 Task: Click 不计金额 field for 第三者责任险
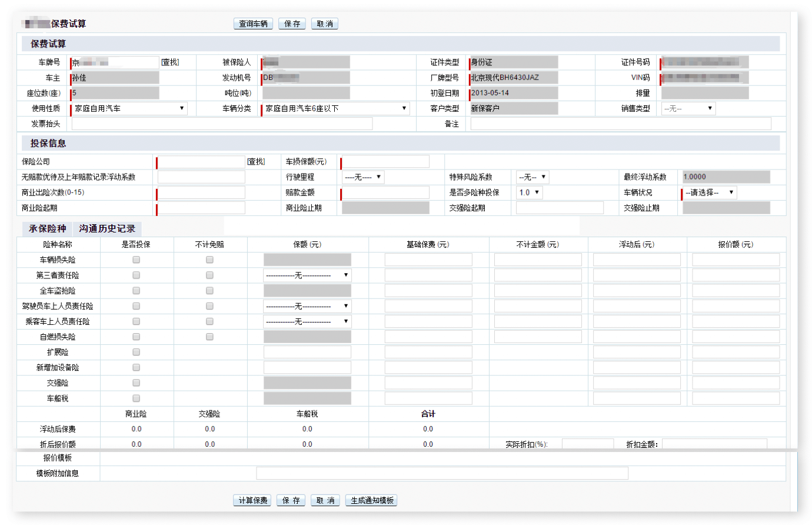538,275
